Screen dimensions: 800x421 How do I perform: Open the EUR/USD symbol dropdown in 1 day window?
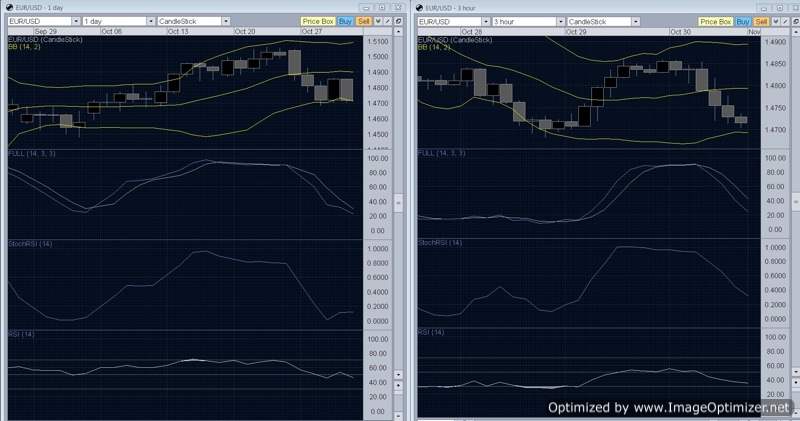(x=76, y=21)
